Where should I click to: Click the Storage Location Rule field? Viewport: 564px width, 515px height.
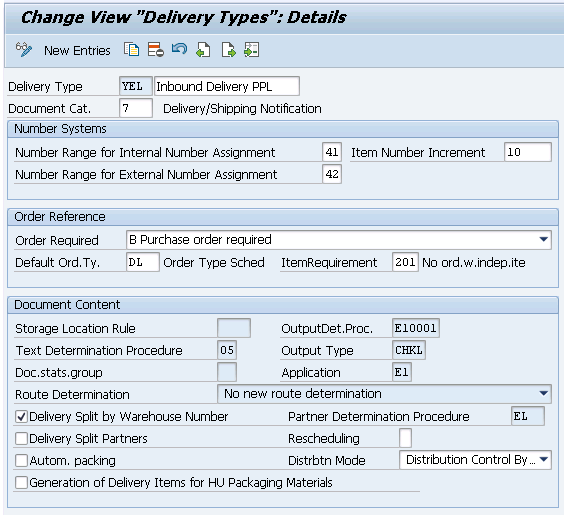pos(234,328)
